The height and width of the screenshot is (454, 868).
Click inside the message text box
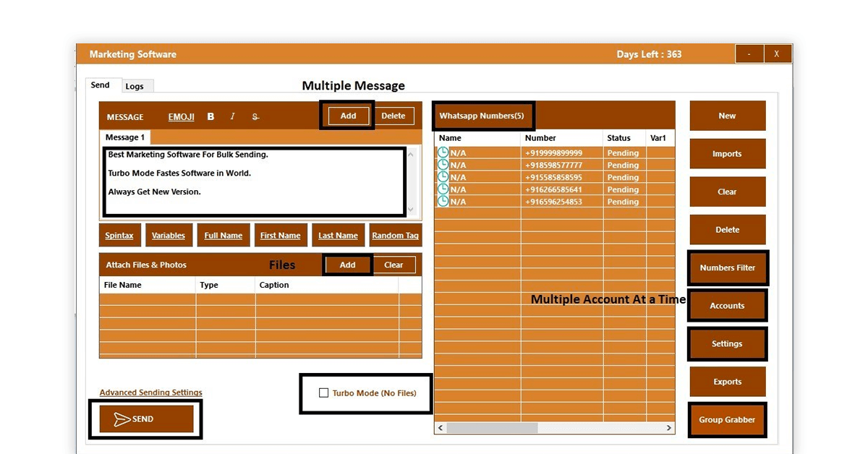(x=254, y=181)
